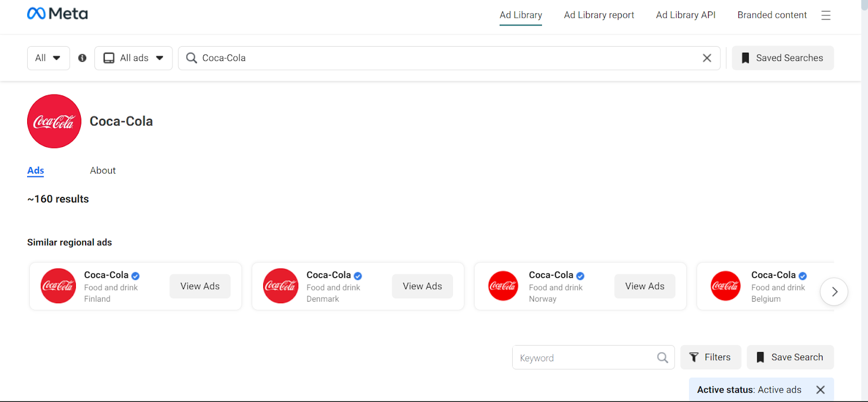
Task: Click the Coca-Cola page profile logo
Action: coord(54,122)
